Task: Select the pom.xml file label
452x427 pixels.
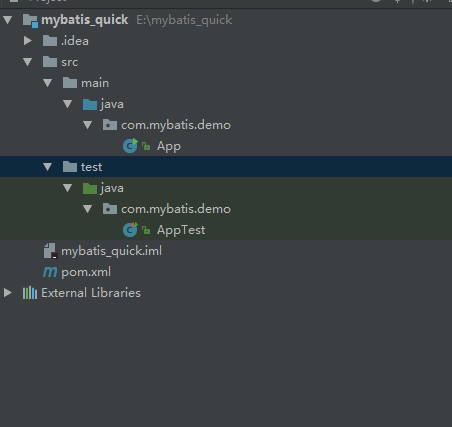Action: [x=86, y=272]
